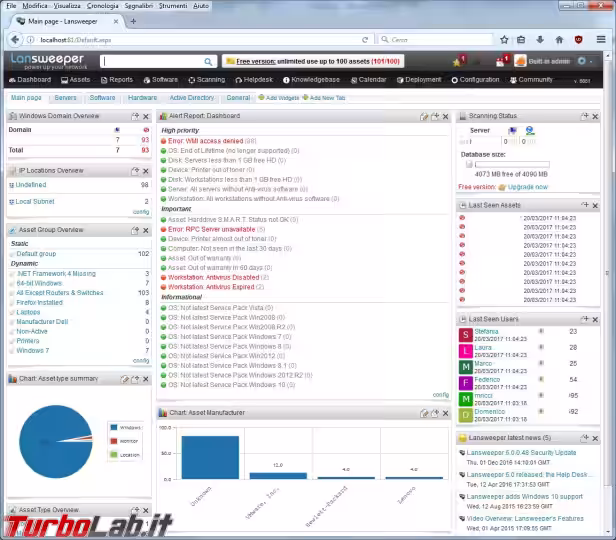This screenshot has width=616, height=540.
Task: Open the Dashboard menu
Action: (x=30, y=80)
